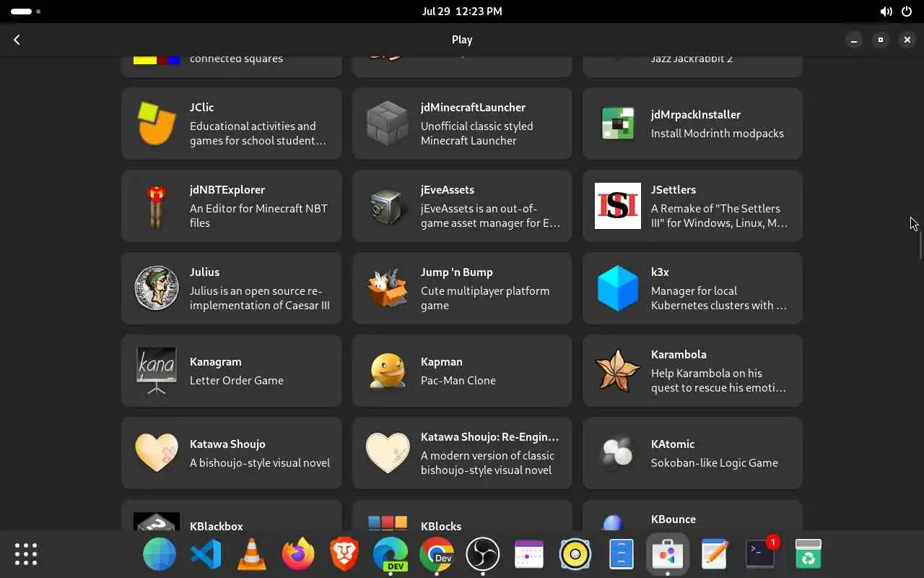Screen dimensions: 924x578
Task: Click "Unofficial classic styled Minecraft Launcher" text
Action: [x=476, y=133]
